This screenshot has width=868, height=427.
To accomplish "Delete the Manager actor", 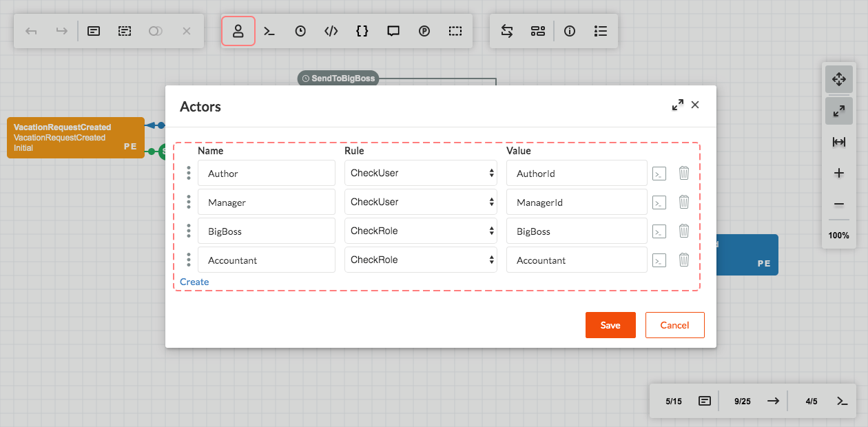I will pos(684,202).
